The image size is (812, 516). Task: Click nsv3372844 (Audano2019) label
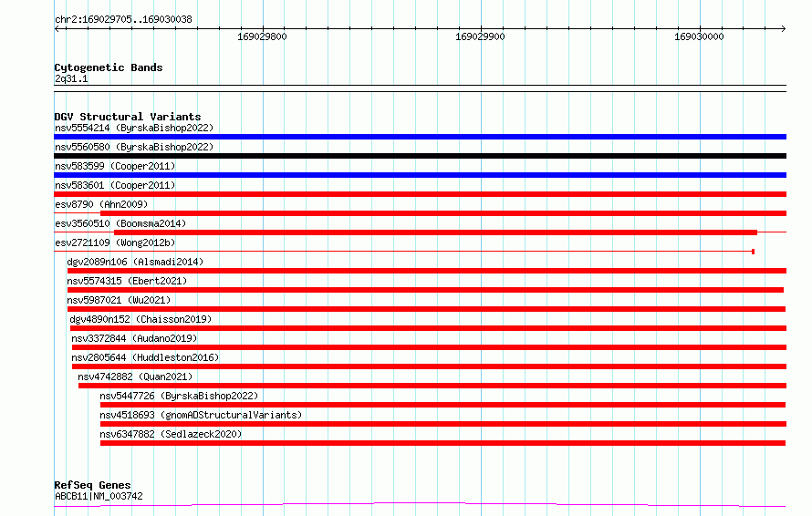coord(135,338)
